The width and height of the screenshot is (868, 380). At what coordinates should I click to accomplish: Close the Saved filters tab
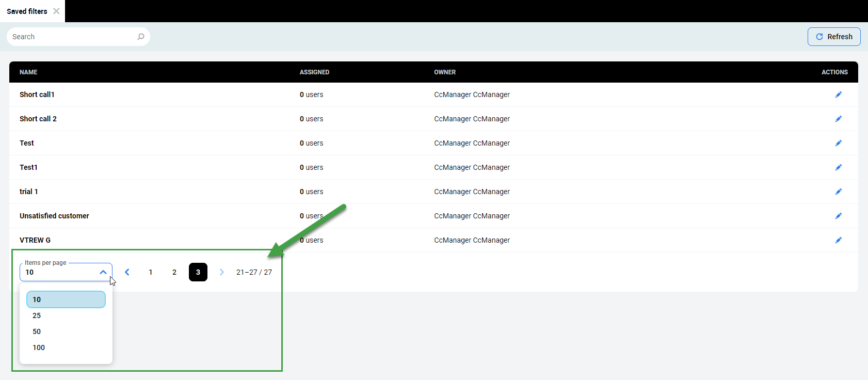56,11
